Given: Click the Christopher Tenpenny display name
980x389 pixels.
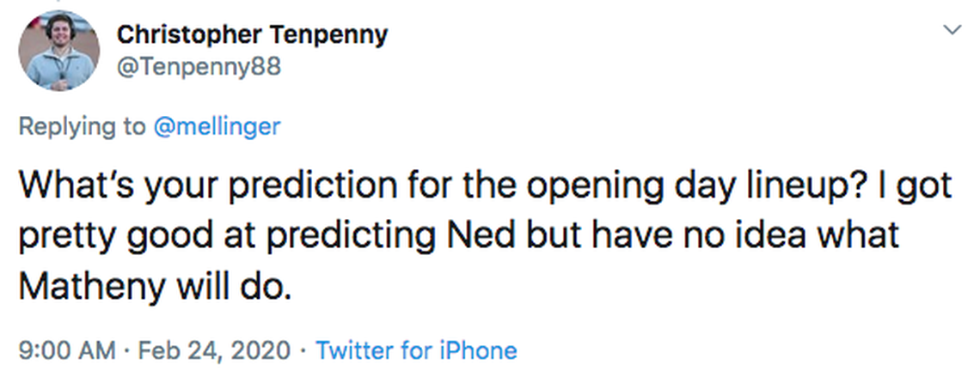Looking at the screenshot, I should coord(251,34).
